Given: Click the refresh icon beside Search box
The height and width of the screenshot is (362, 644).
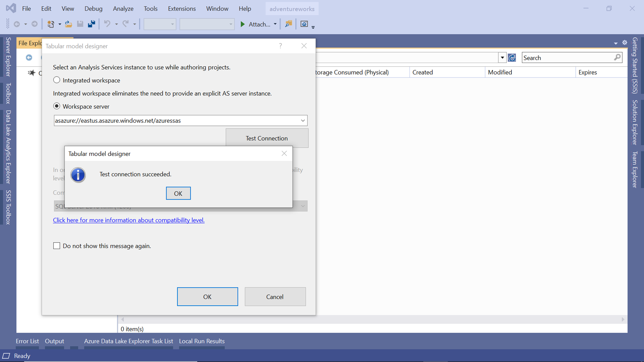Looking at the screenshot, I should coord(512,58).
